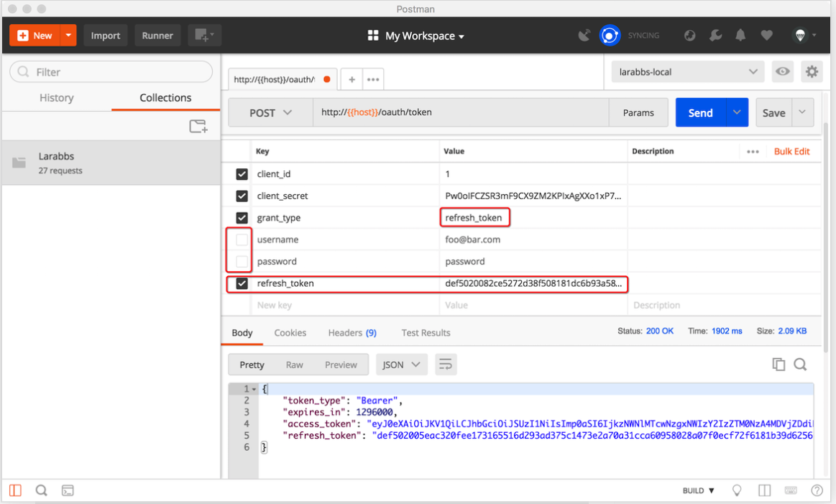Open the help question mark icon
The height and width of the screenshot is (504, 836).
[817, 490]
